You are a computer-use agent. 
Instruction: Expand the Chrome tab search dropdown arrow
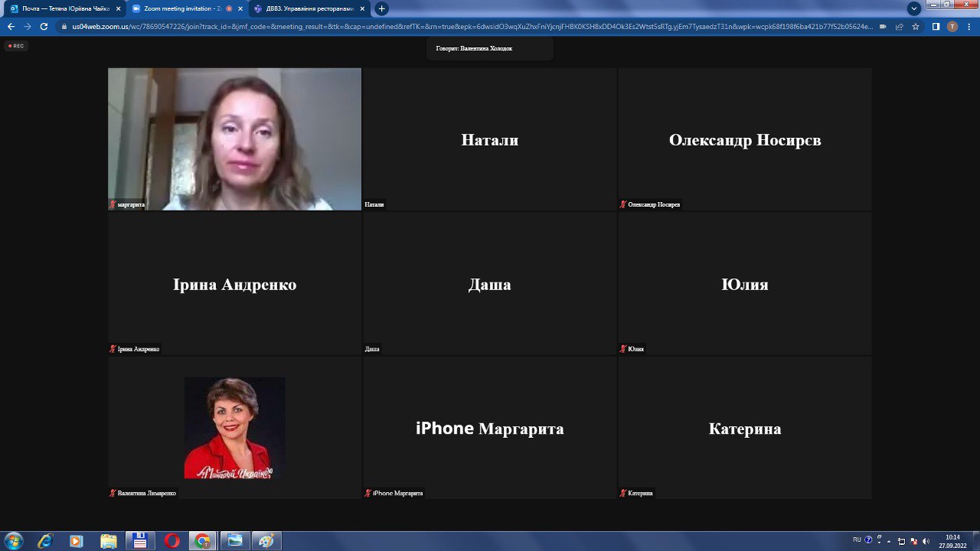point(913,8)
